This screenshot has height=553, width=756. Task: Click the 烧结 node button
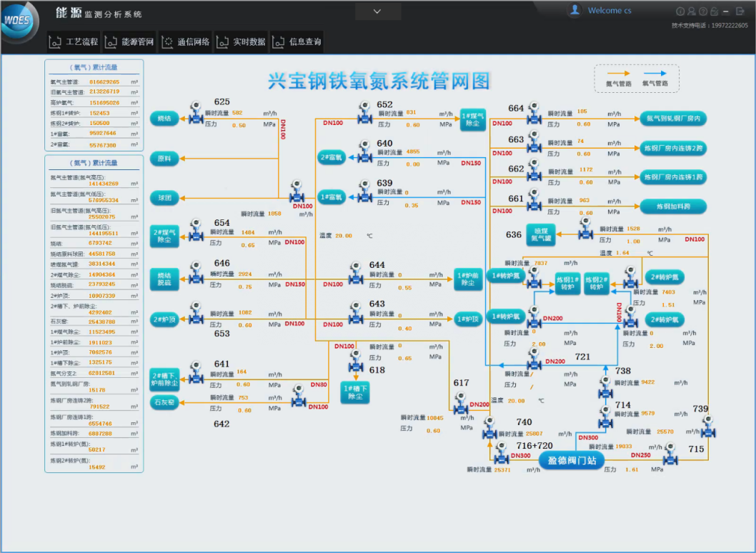164,119
